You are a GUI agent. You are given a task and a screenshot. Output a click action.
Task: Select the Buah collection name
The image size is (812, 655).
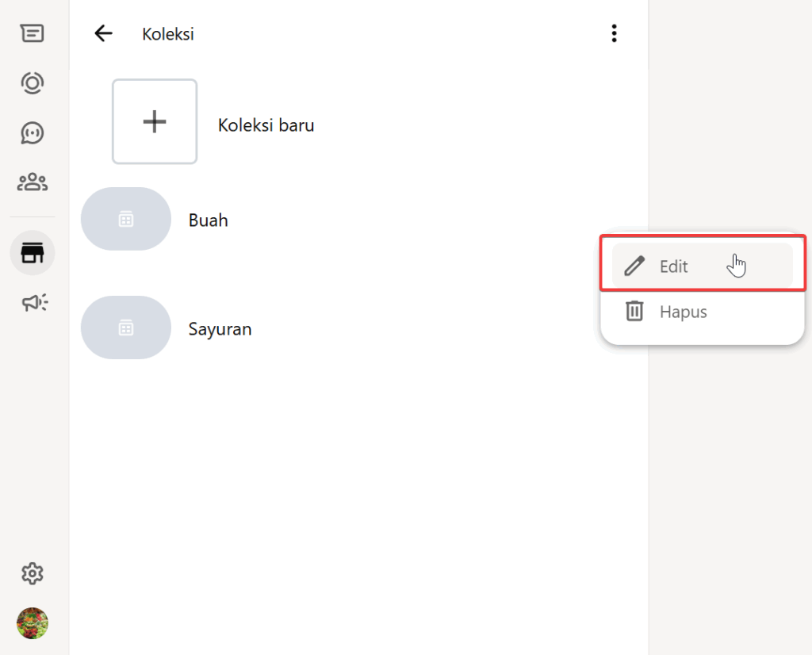[x=209, y=220]
